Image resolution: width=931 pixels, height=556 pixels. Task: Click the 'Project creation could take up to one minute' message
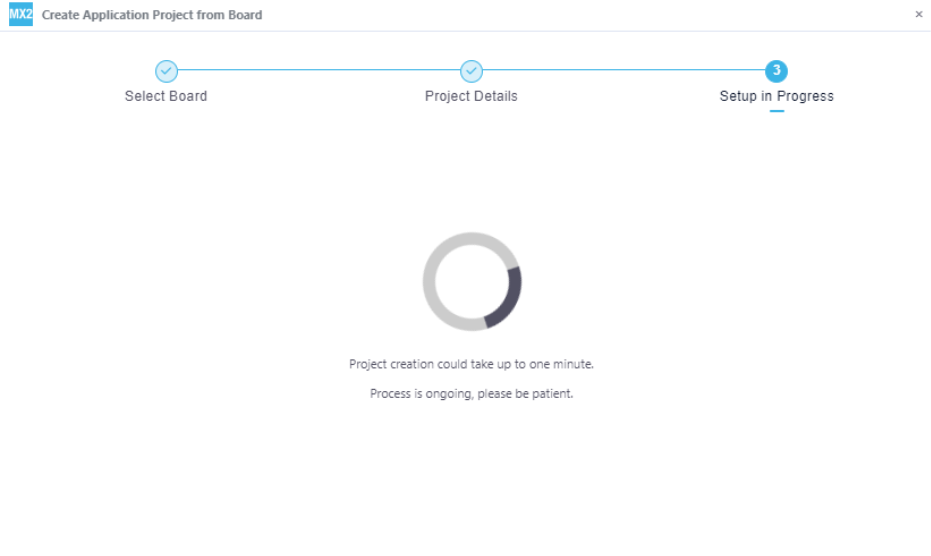coord(471,364)
